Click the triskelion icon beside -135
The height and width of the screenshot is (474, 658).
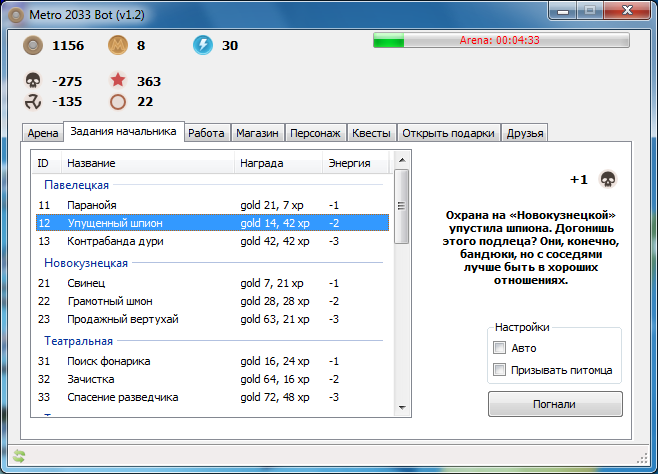point(33,101)
